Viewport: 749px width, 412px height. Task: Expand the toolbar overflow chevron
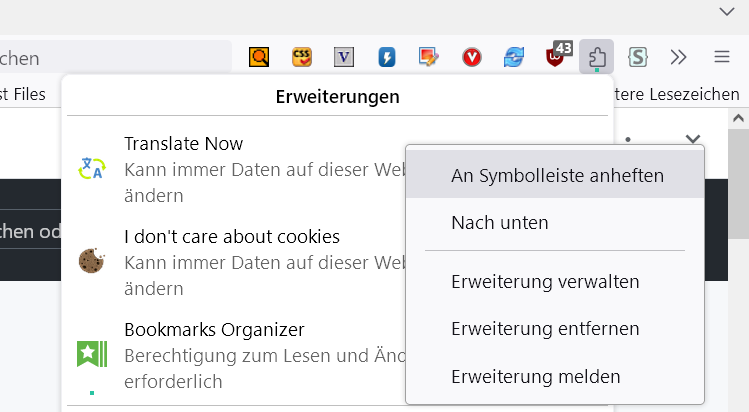679,57
